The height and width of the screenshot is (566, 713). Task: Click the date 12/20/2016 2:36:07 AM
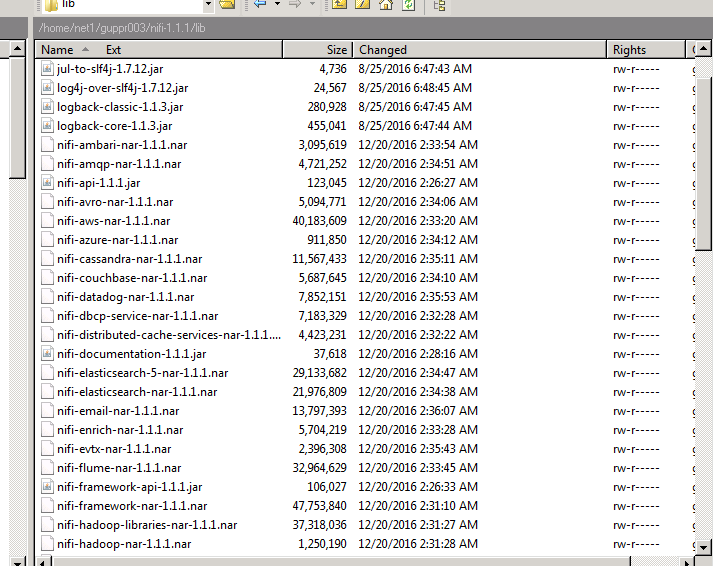(418, 411)
